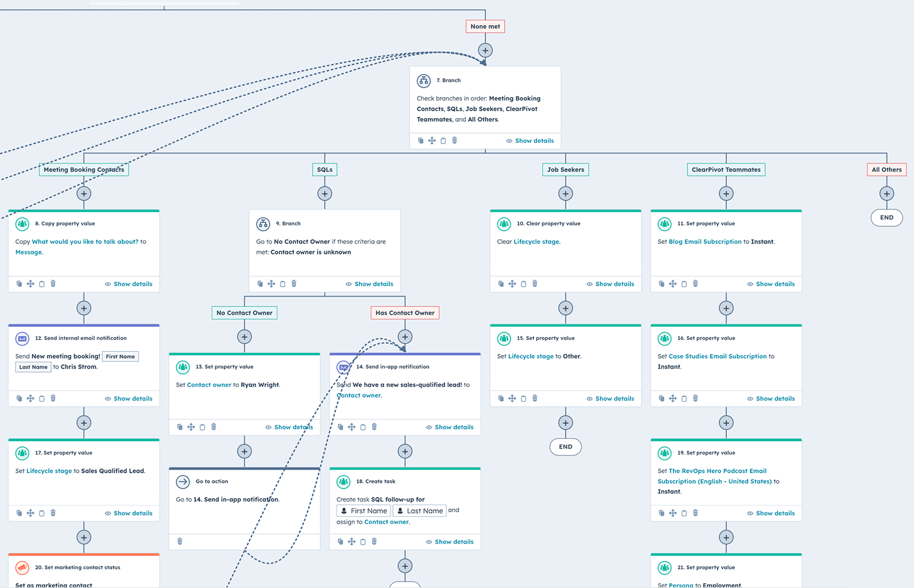This screenshot has height=588, width=914.
Task: Select the No Contact Owner branch label
Action: point(244,313)
